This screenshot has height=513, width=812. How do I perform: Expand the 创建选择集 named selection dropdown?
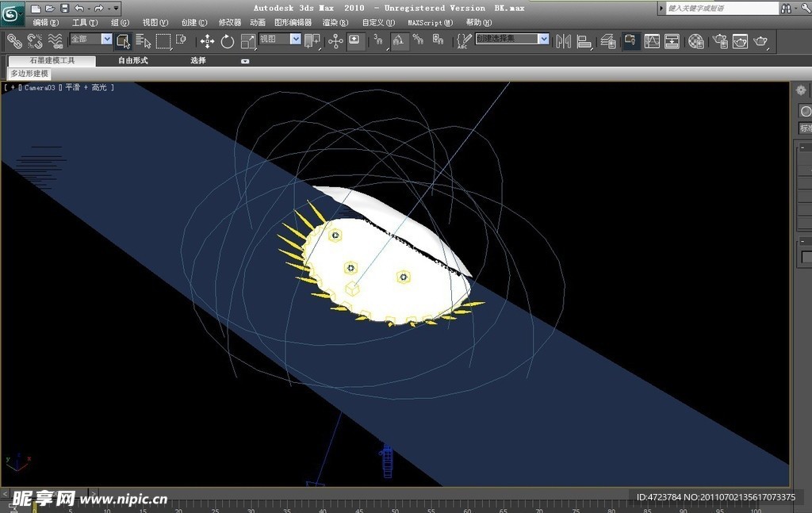[543, 39]
